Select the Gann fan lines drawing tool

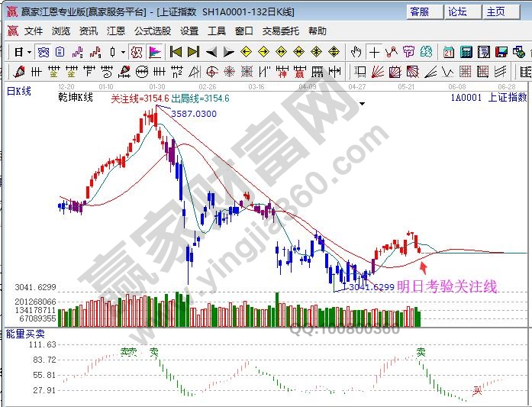(378, 73)
